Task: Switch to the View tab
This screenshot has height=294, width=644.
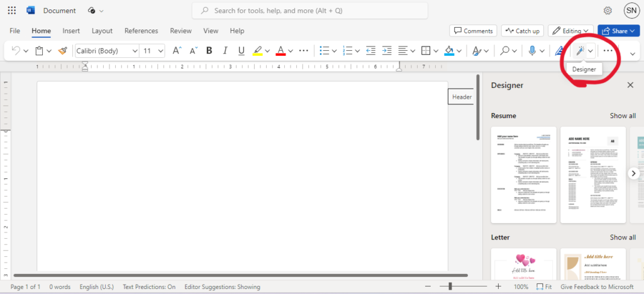Action: point(211,31)
